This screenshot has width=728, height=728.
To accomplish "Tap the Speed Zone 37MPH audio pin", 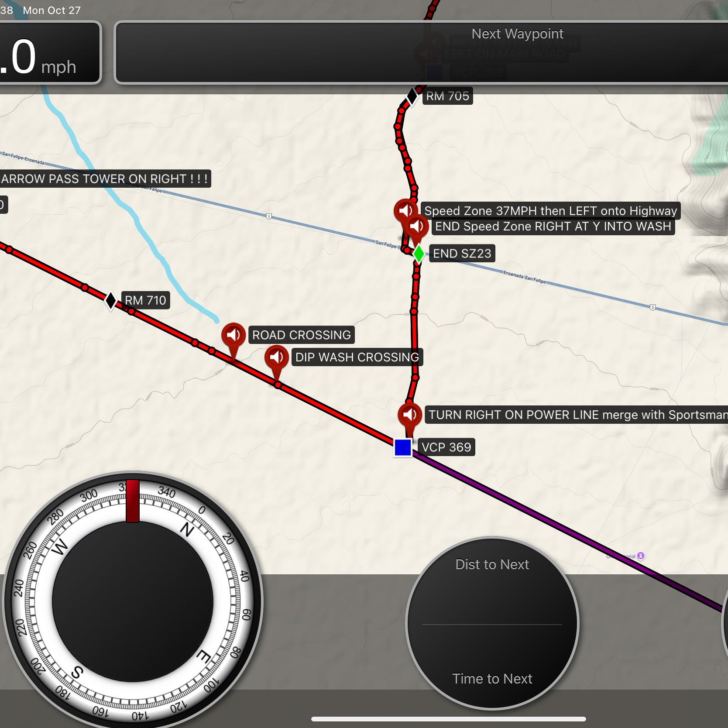I will 405,210.
